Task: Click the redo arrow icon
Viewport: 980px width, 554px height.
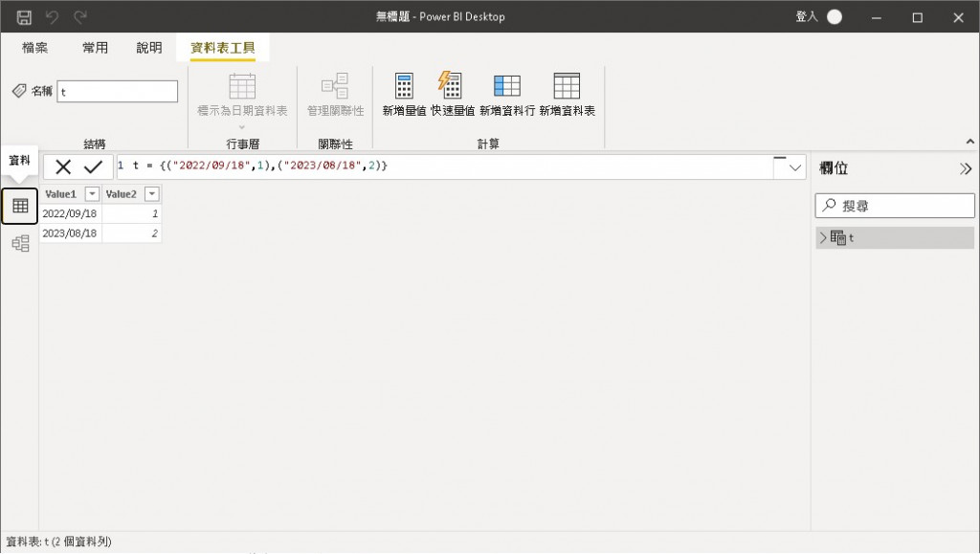Action: point(80,17)
